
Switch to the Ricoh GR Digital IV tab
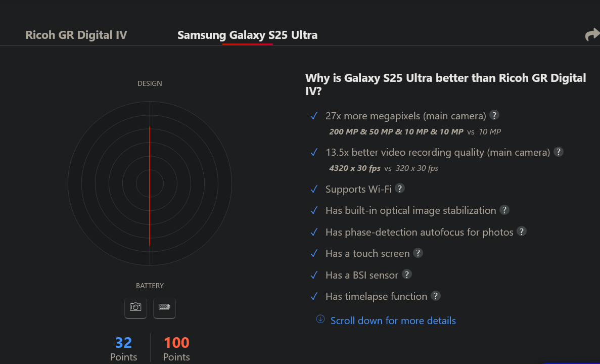point(76,35)
